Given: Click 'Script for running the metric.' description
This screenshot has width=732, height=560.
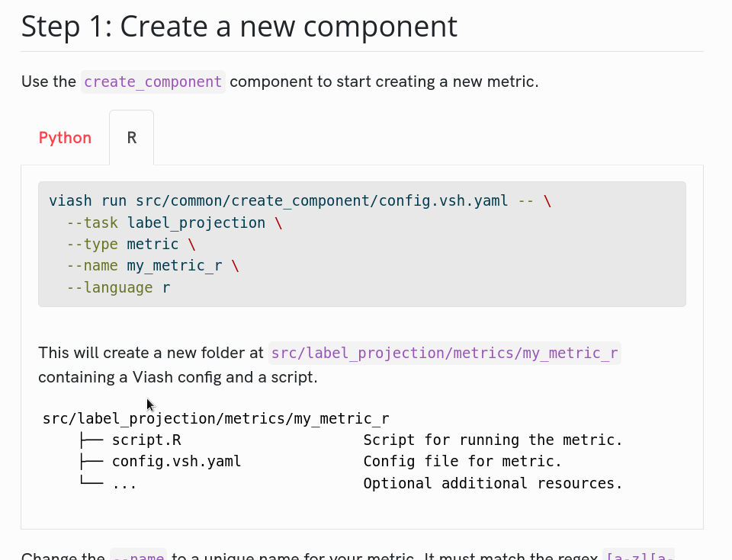Looking at the screenshot, I should coord(493,440).
